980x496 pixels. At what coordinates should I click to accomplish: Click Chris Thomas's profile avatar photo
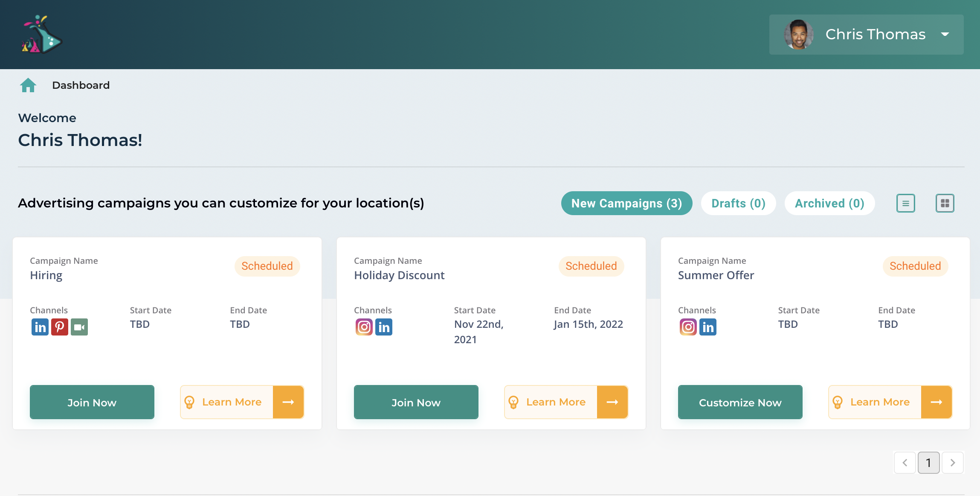[798, 35]
